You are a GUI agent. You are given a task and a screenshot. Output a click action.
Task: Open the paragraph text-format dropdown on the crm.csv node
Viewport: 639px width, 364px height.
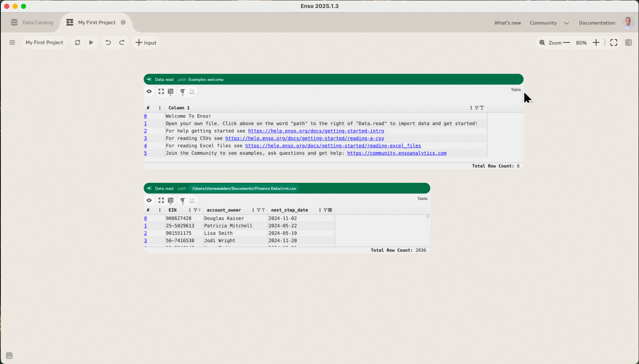[x=182, y=200]
